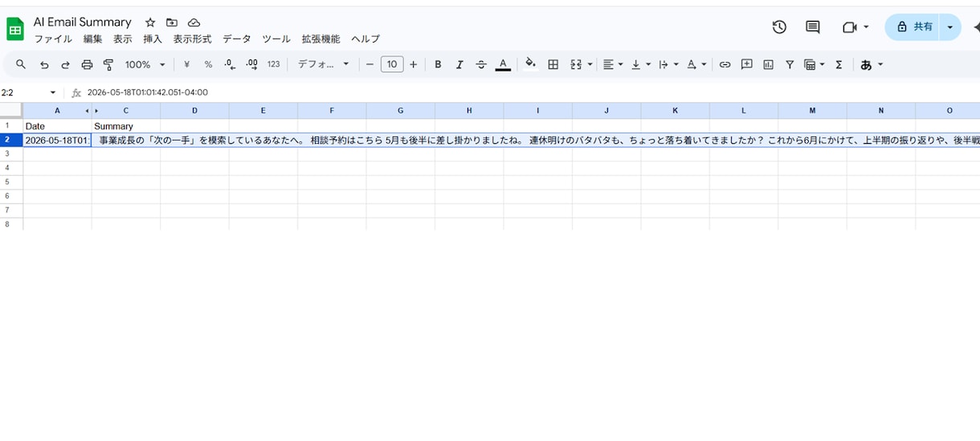Open the 表示 menu
980x441 pixels.
[x=123, y=39]
